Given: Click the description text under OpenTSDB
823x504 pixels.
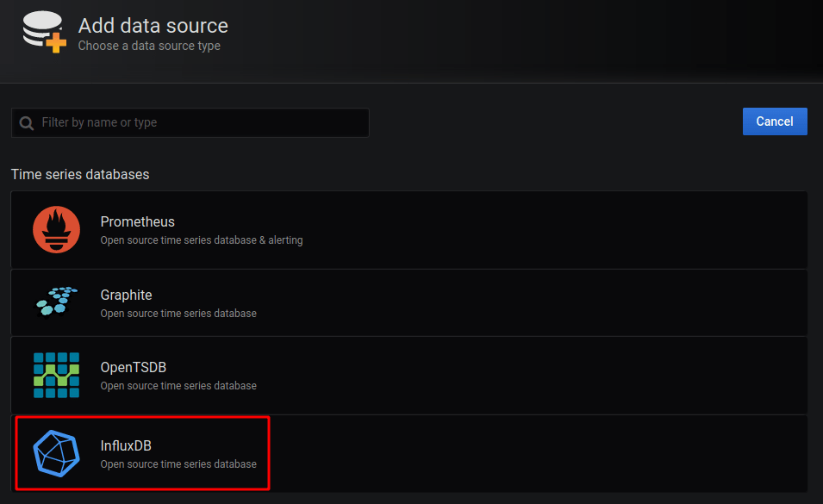Looking at the screenshot, I should pos(178,386).
